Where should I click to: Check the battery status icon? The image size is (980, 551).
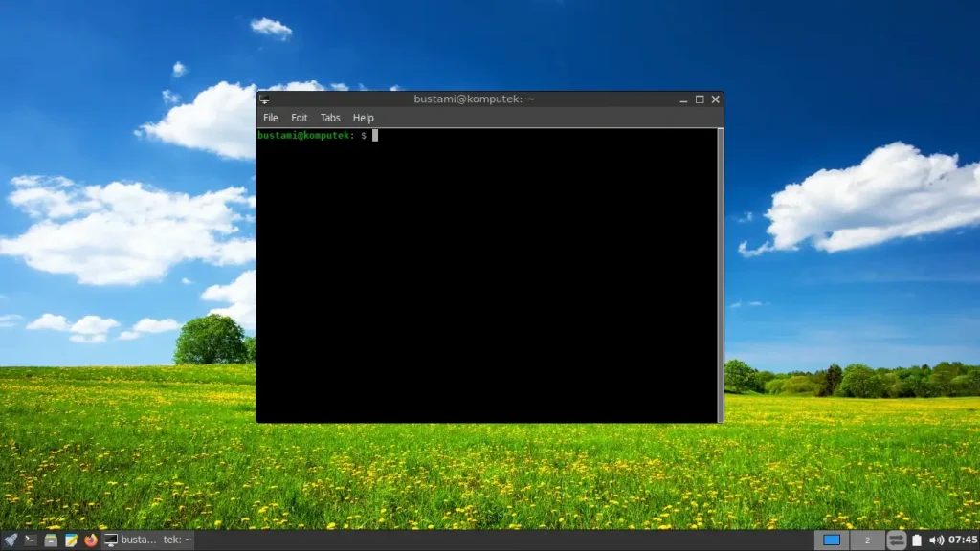pyautogui.click(x=917, y=540)
